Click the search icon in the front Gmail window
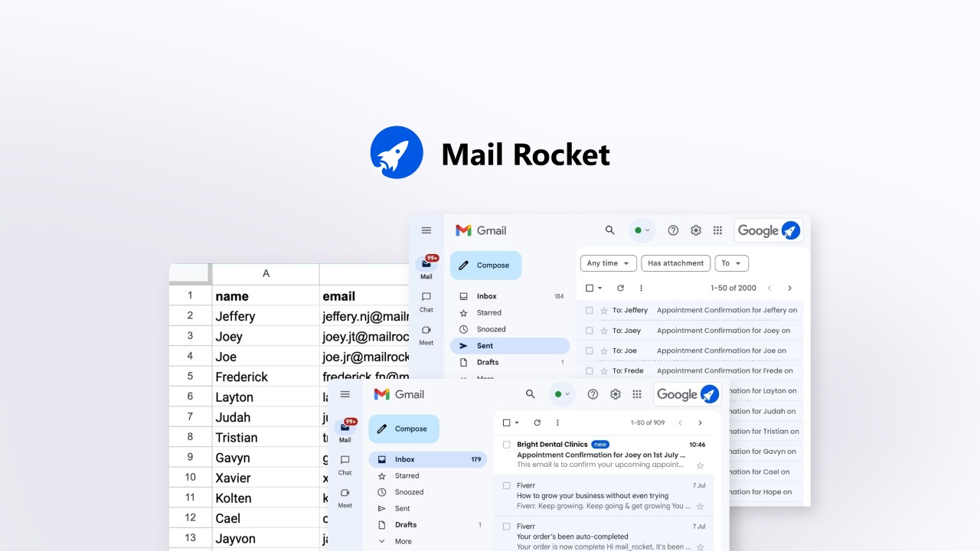This screenshot has height=551, width=980. pos(530,394)
